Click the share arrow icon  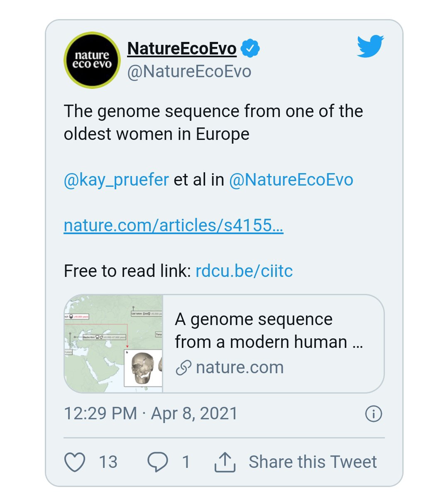225,462
